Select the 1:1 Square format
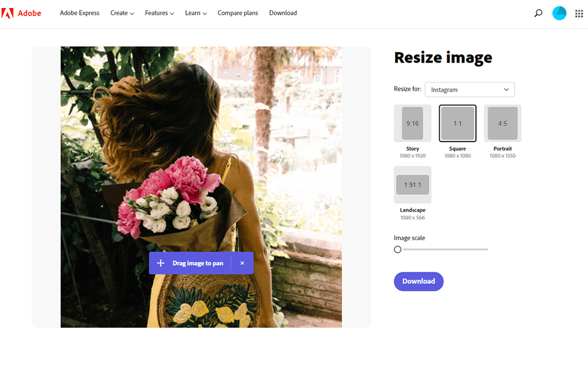Viewport: 588px width, 392px height. click(x=458, y=123)
